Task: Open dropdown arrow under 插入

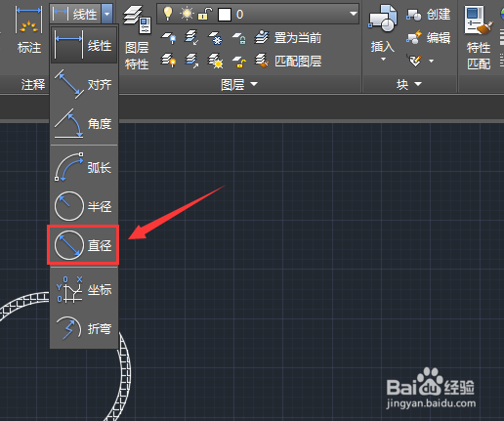Action: 383,59
